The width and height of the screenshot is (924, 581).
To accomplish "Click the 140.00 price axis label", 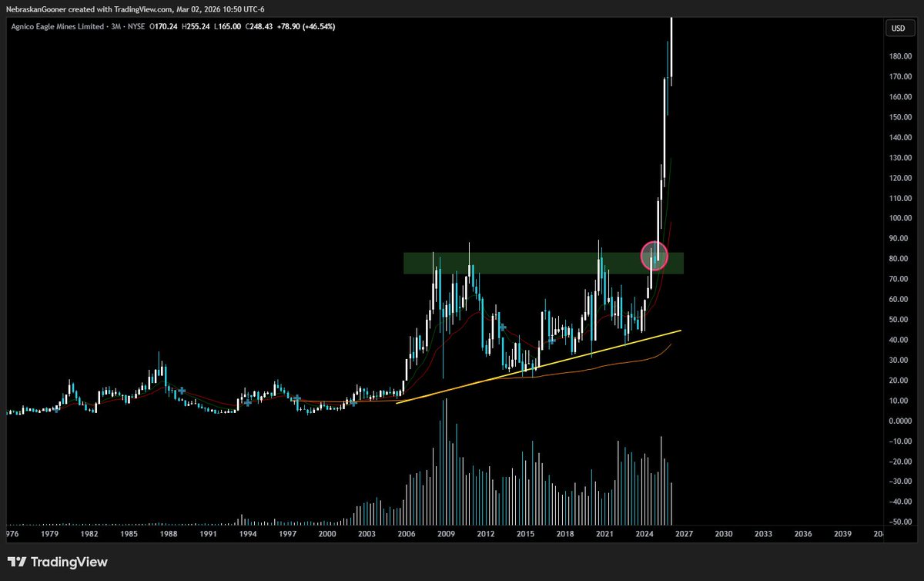I will point(899,137).
